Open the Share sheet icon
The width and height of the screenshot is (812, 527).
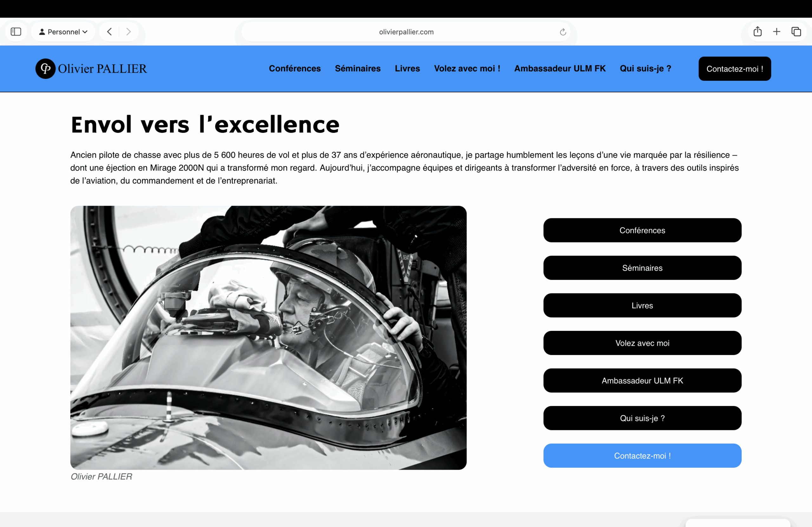(757, 32)
